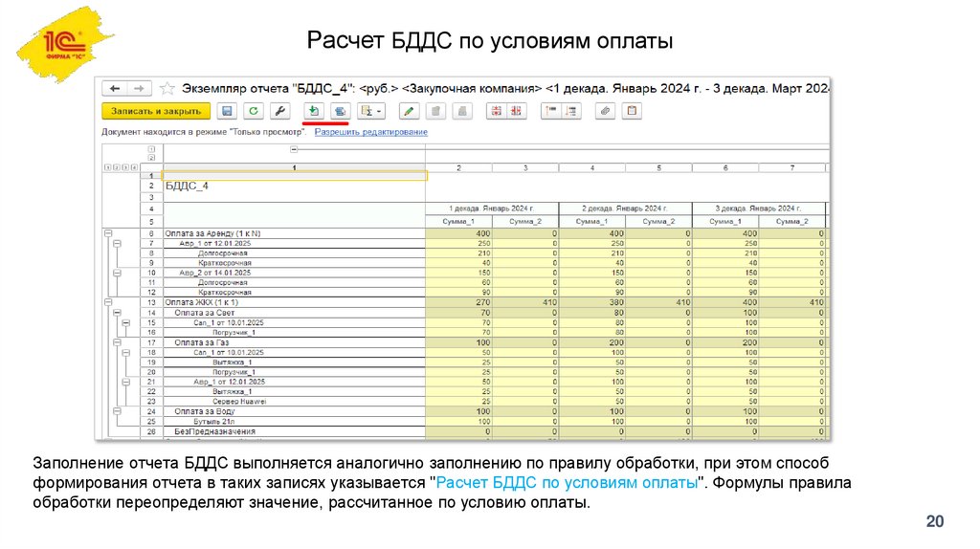Viewport: 980px width, 549px height.
Task: Collapse the 'Авр_2 от 14.01.2025' group
Action: tap(117, 273)
